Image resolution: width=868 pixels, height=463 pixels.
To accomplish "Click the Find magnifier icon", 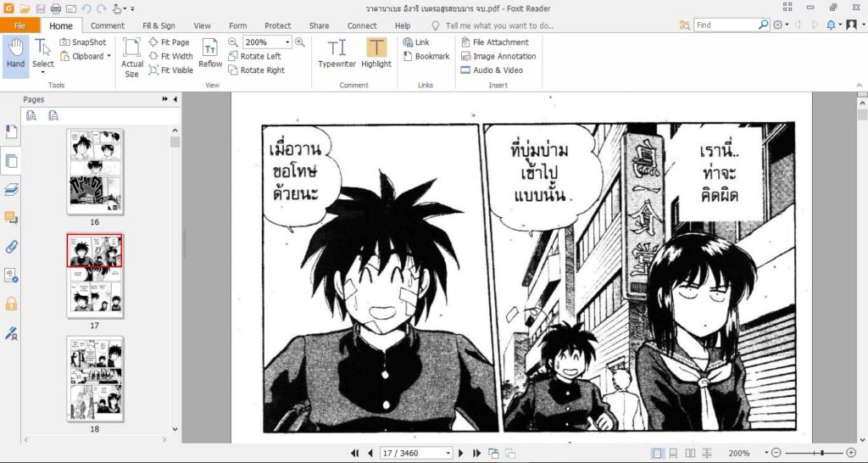I will (x=764, y=25).
